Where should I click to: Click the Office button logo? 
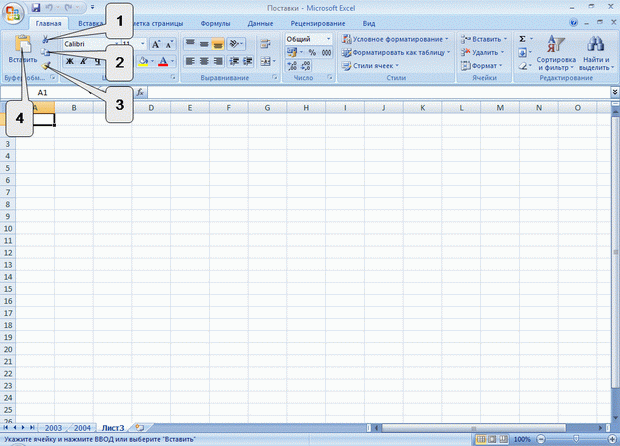click(13, 13)
